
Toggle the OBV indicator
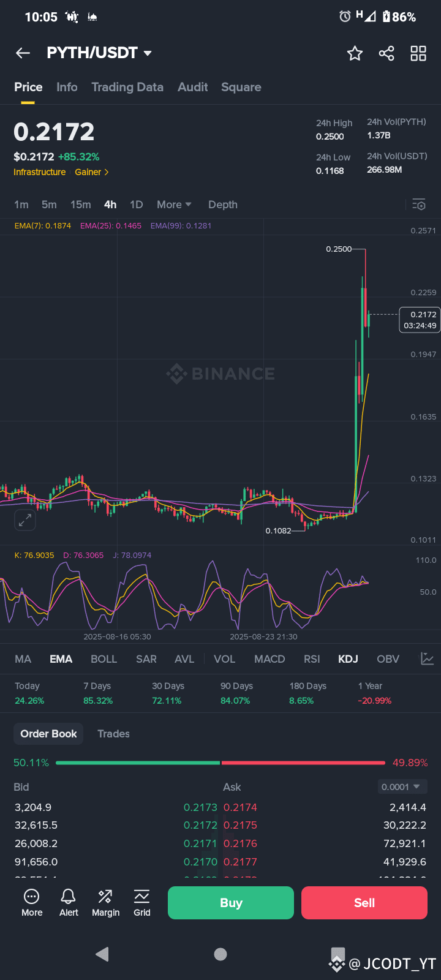pos(388,659)
